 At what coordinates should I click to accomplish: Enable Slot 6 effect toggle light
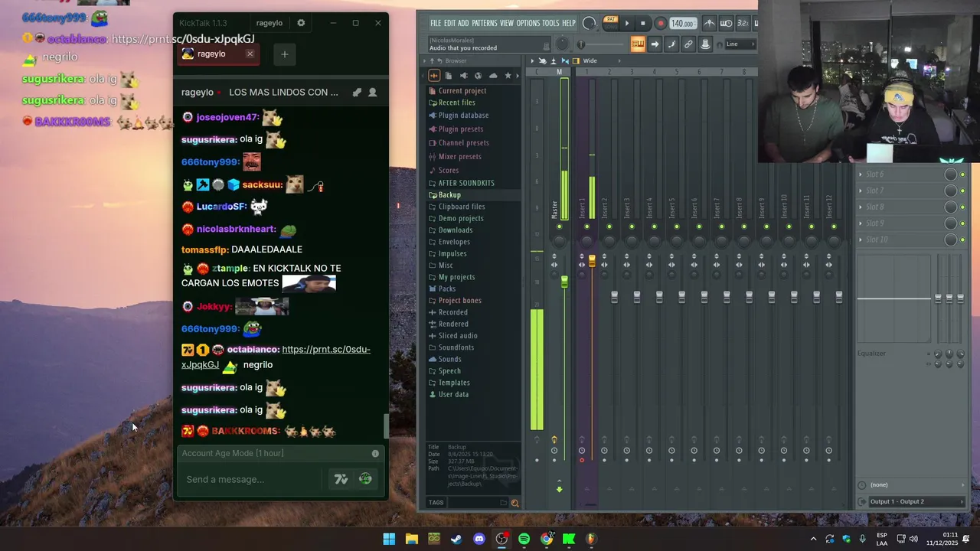point(962,174)
